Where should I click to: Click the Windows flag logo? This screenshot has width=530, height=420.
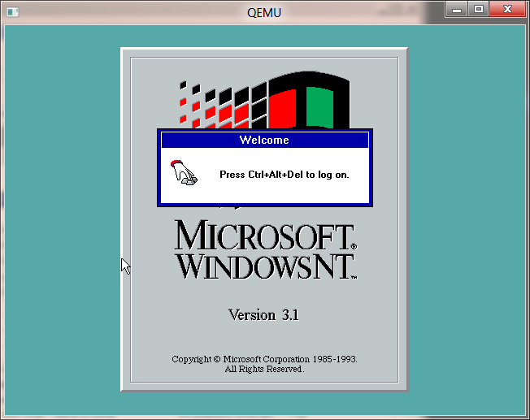click(x=265, y=100)
